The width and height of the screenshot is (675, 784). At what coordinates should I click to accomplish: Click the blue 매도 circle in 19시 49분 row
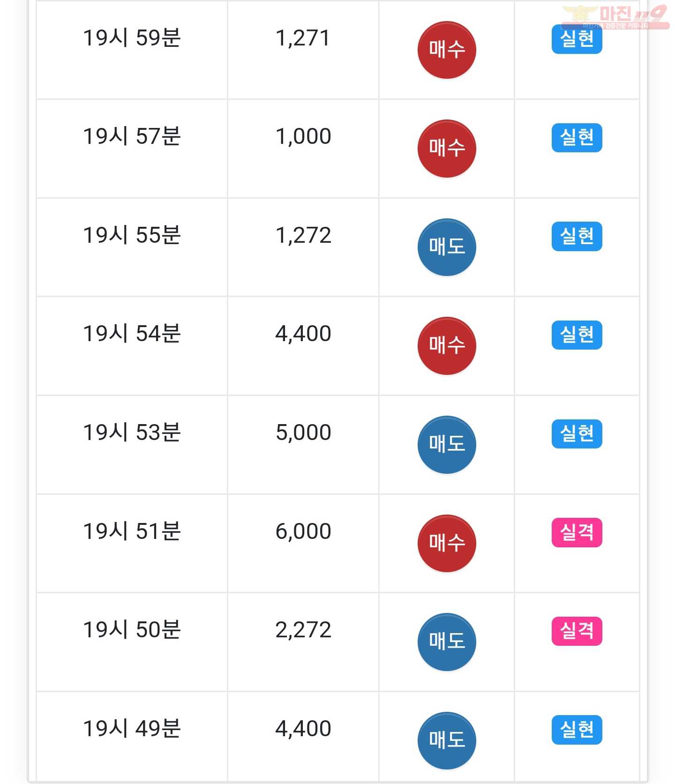pos(447,740)
